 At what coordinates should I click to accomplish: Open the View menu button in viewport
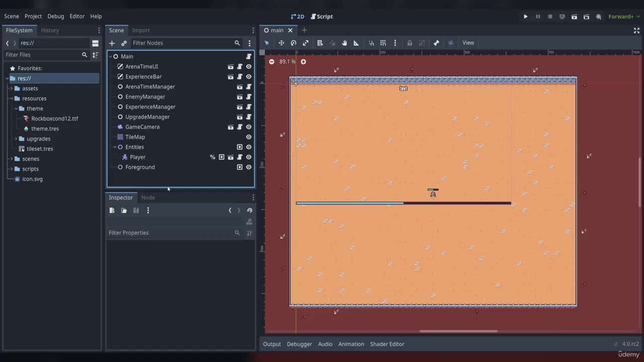[468, 43]
